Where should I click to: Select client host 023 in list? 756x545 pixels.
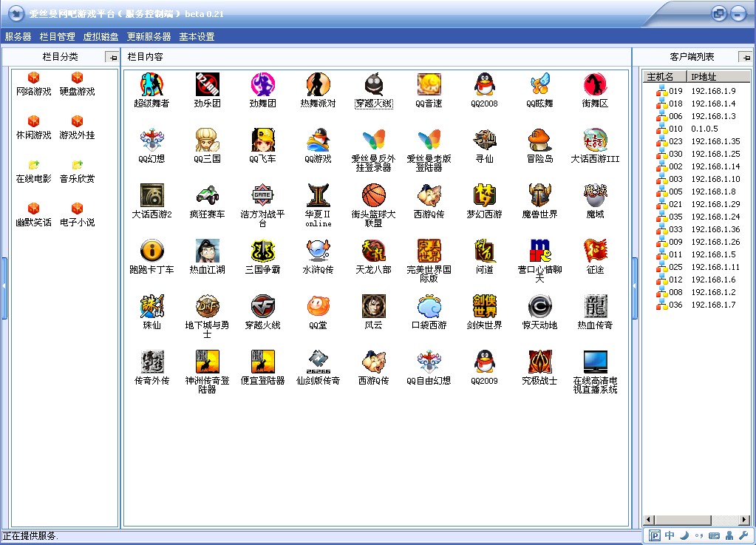(x=675, y=141)
